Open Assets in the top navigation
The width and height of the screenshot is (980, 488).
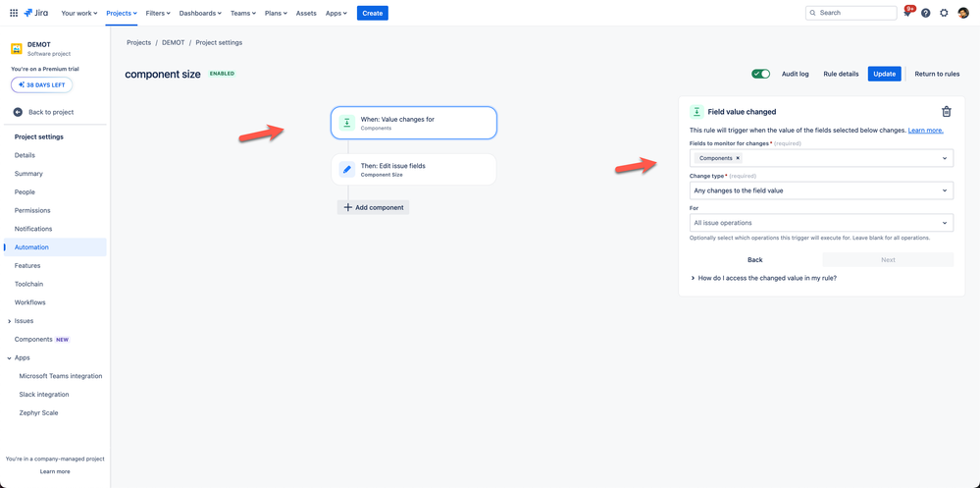(x=306, y=13)
